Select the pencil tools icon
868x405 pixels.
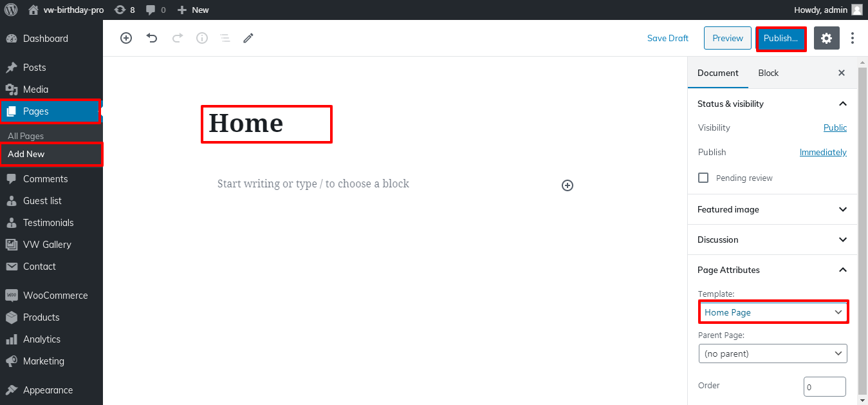click(x=248, y=38)
